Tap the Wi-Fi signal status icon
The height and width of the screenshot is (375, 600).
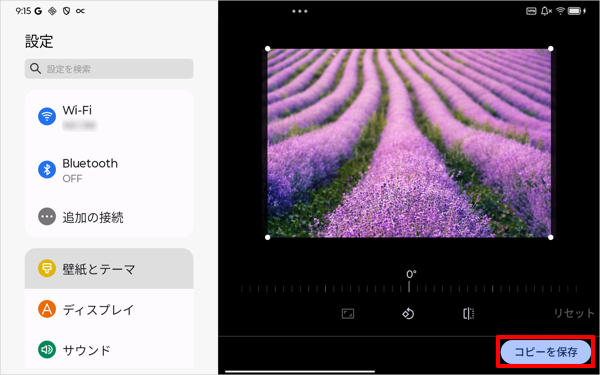pos(560,11)
